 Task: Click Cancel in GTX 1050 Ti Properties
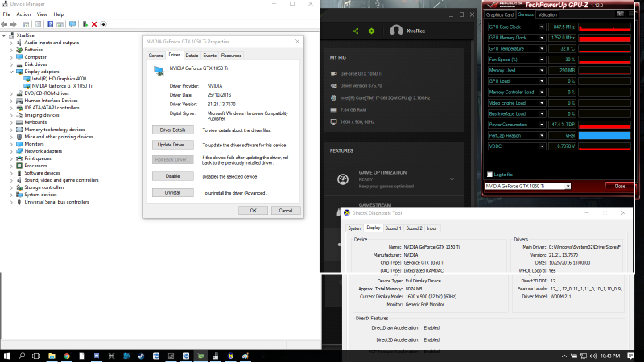(x=286, y=210)
